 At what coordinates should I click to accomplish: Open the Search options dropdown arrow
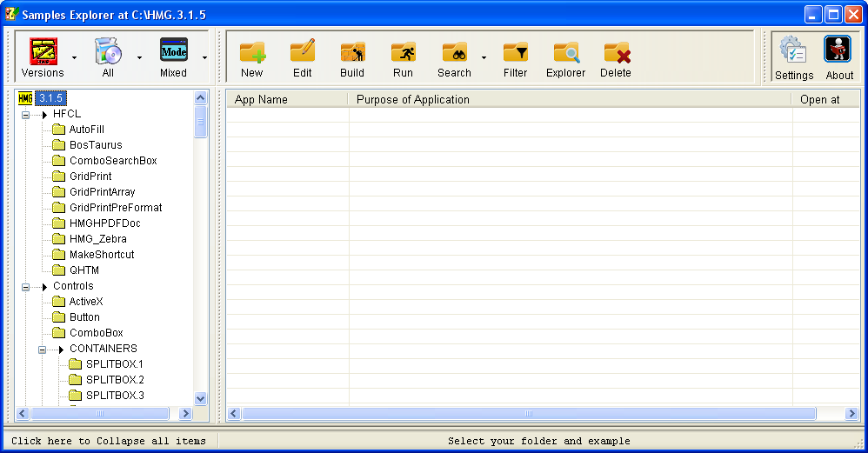click(x=484, y=58)
